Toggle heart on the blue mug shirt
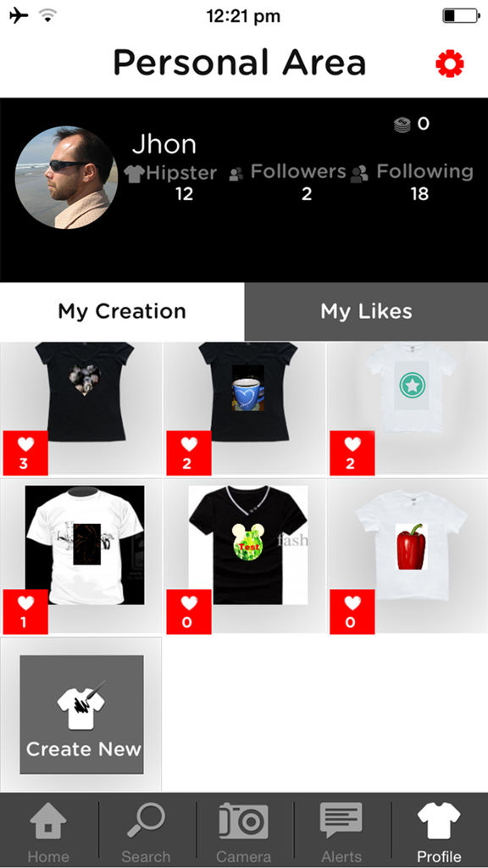 (x=189, y=453)
